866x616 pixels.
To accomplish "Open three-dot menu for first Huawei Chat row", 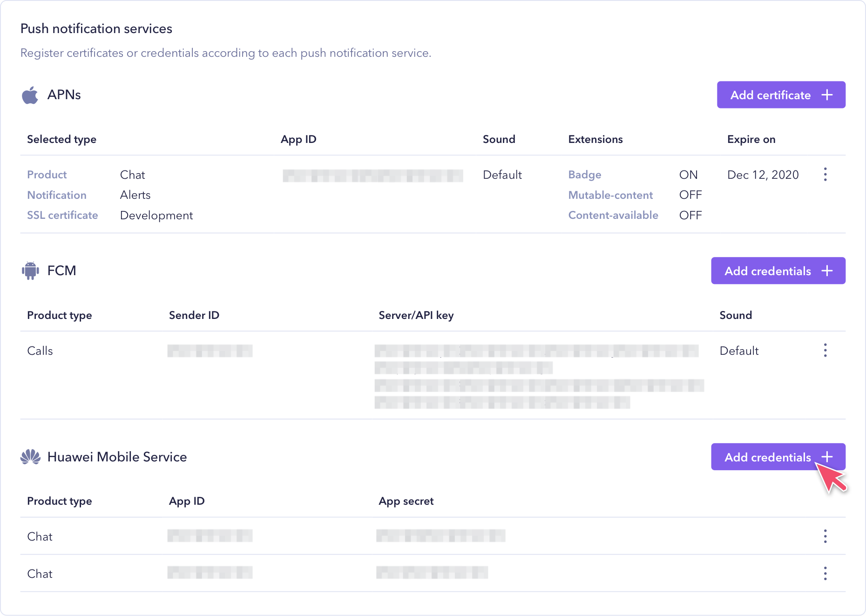I will point(825,536).
